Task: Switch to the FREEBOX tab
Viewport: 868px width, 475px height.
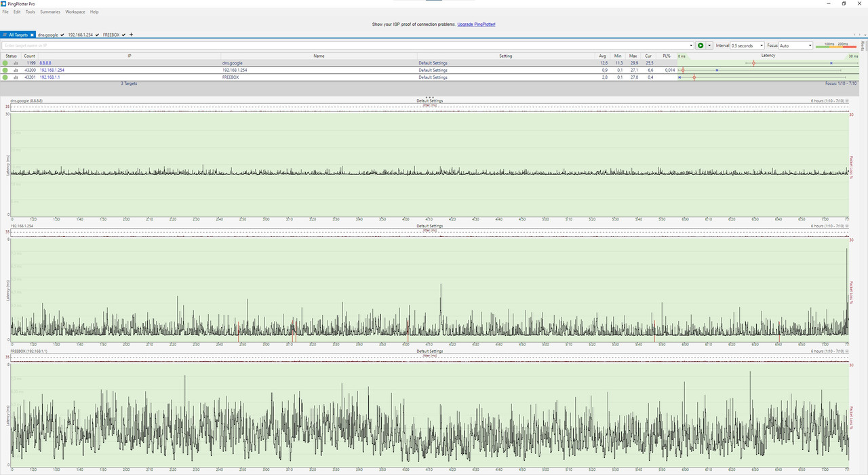Action: pyautogui.click(x=114, y=35)
